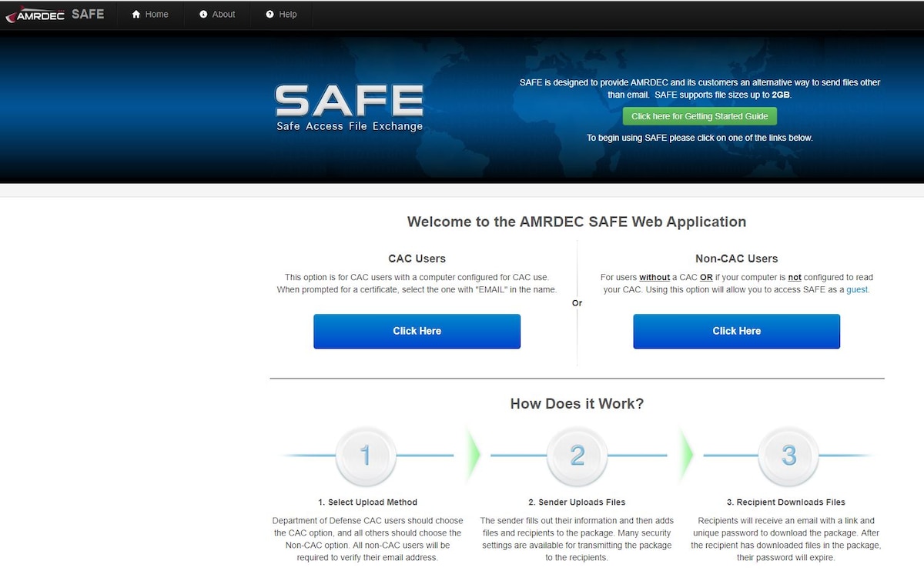
Task: Click the step 3 circle icon
Action: coord(788,456)
